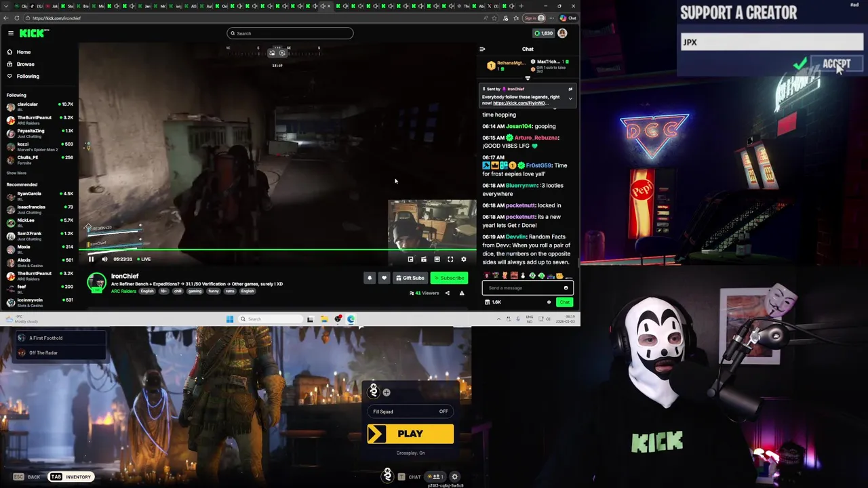
Task: Share the stream
Action: (447, 293)
